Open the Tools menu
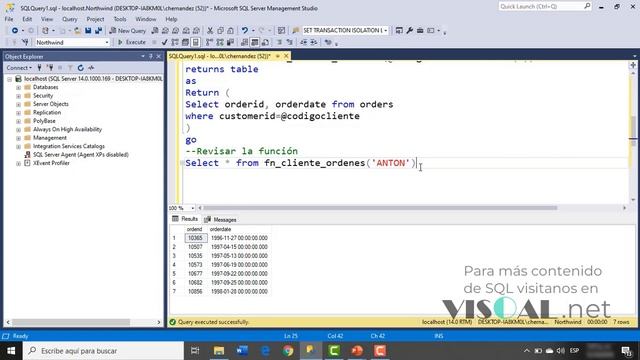The height and width of the screenshot is (360, 640). 120,19
